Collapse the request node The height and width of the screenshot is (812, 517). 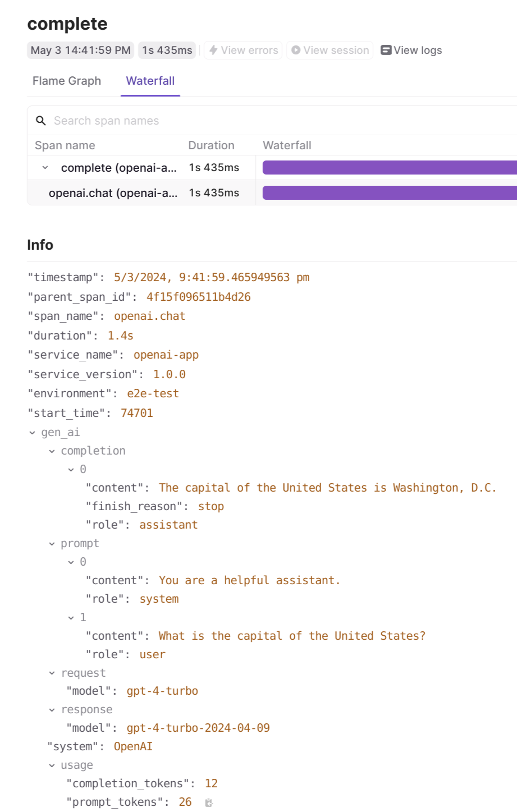tap(51, 672)
